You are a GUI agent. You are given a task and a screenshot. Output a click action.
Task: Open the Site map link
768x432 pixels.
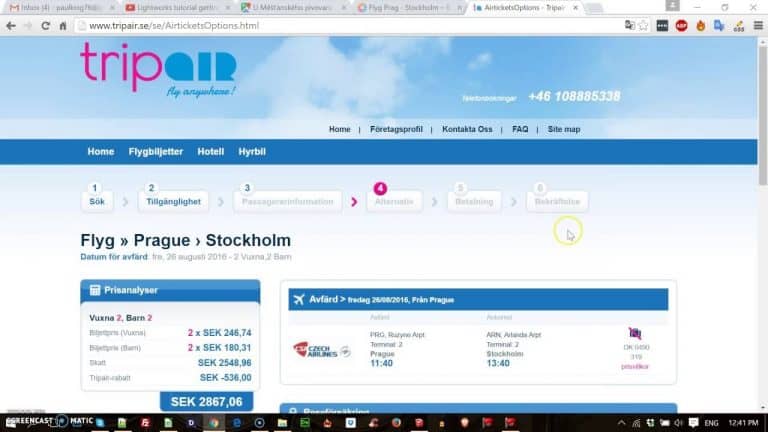[564, 129]
